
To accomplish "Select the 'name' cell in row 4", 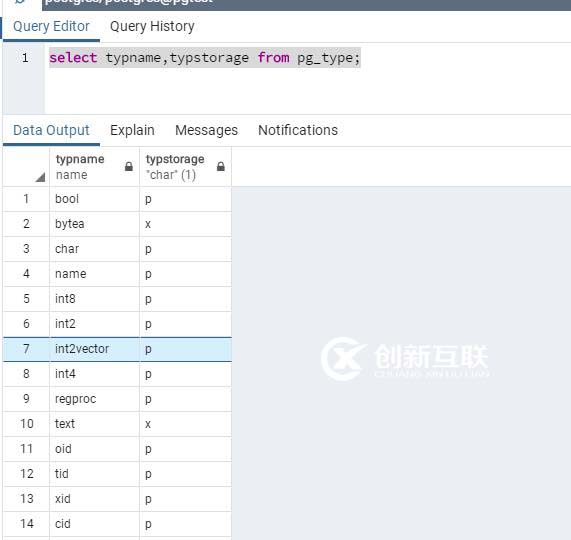I will tap(94, 274).
